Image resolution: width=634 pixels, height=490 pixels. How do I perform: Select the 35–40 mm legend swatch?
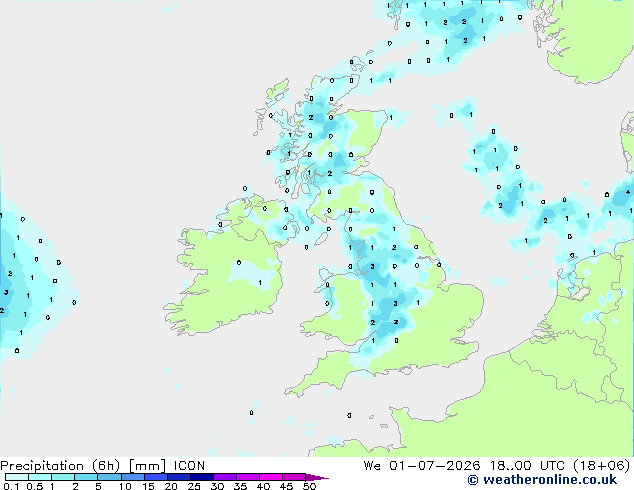click(x=247, y=477)
